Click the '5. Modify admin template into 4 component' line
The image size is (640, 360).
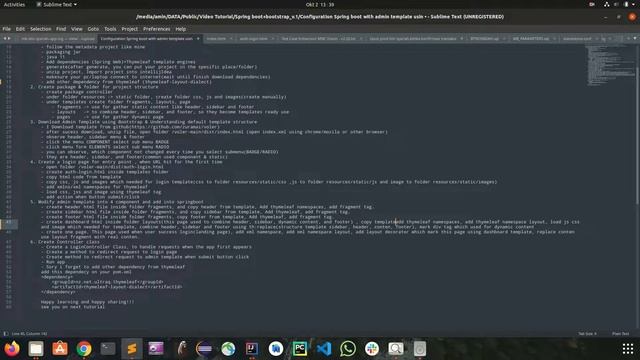click(x=116, y=202)
